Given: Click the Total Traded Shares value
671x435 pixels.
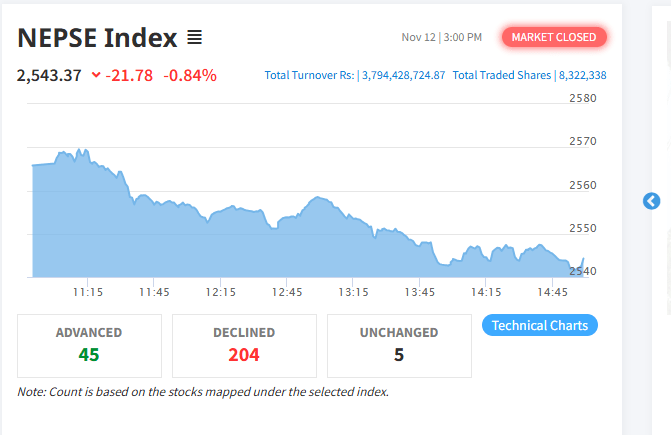Looking at the screenshot, I should 582,75.
